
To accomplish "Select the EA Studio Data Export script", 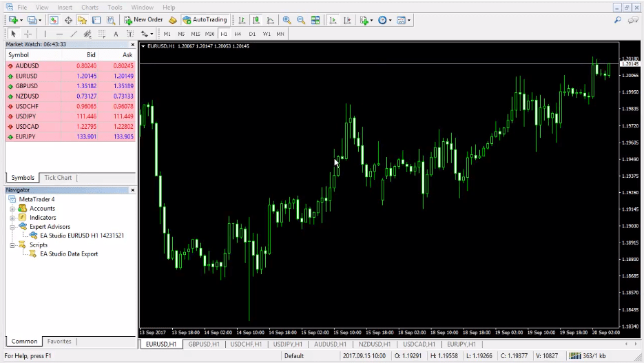I will coord(69,254).
